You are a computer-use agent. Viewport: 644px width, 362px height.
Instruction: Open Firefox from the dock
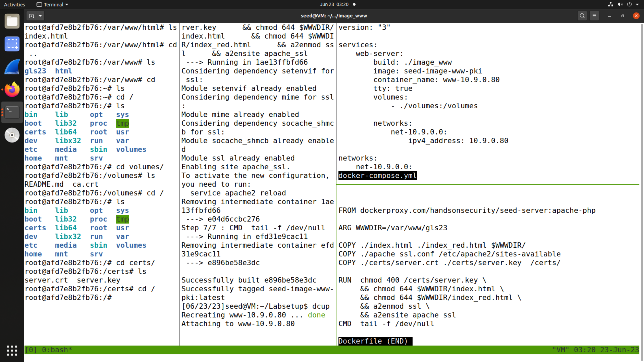(x=12, y=89)
